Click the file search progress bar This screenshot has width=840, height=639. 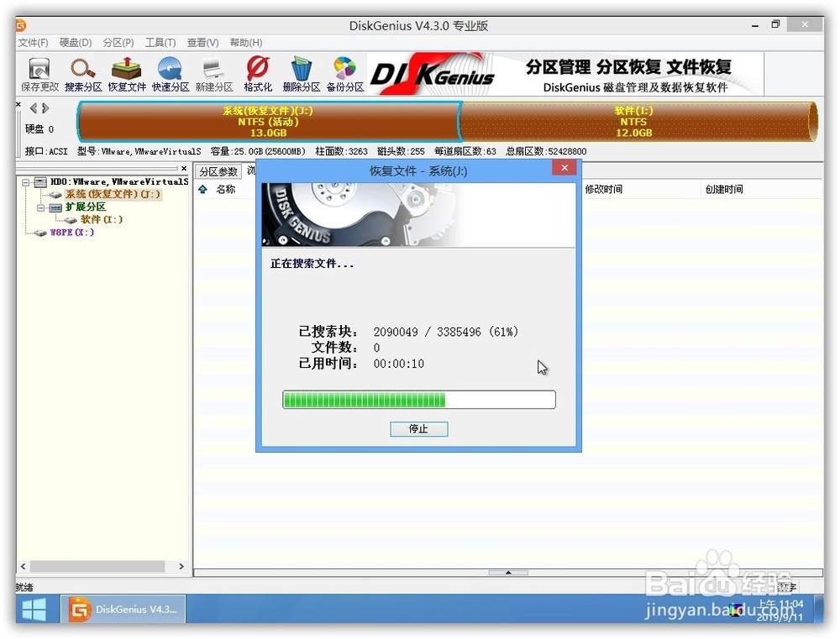(x=419, y=400)
